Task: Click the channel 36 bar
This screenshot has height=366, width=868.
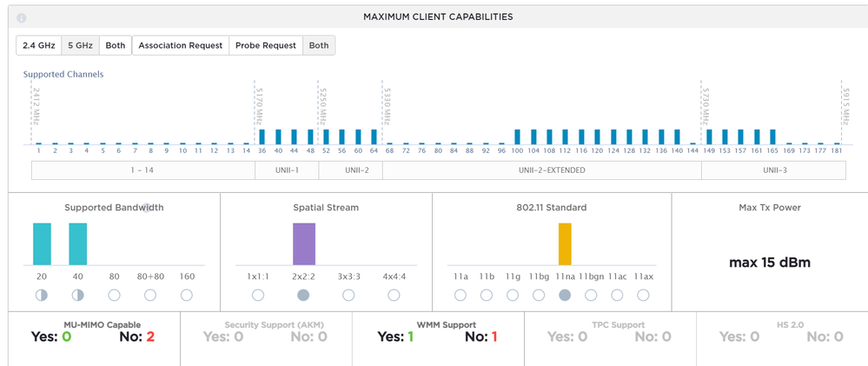Action: click(x=262, y=136)
